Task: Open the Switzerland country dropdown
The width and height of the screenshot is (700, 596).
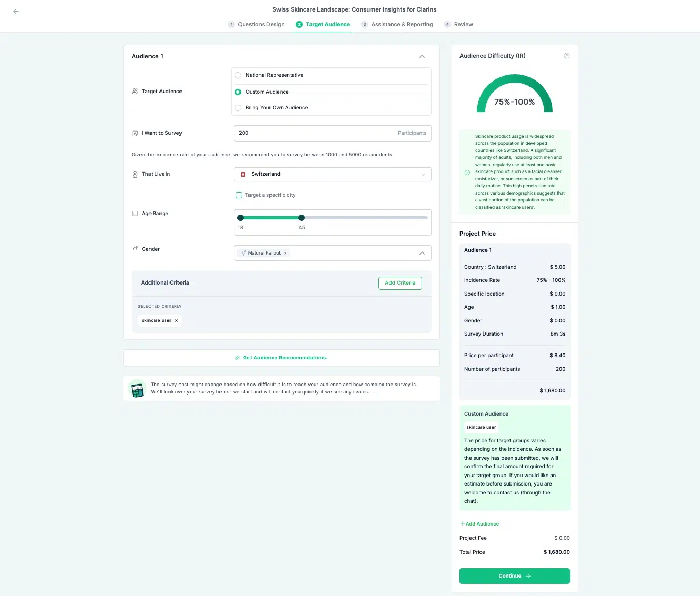Action: [x=332, y=174]
